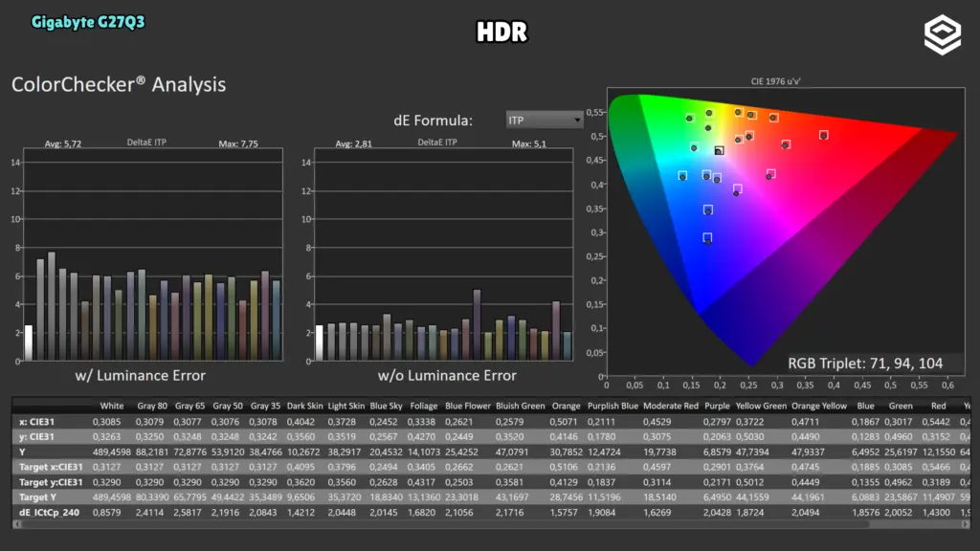Viewport: 980px width, 551px height.
Task: Click the Avg: 5,72 label above the left chart
Action: (x=63, y=143)
